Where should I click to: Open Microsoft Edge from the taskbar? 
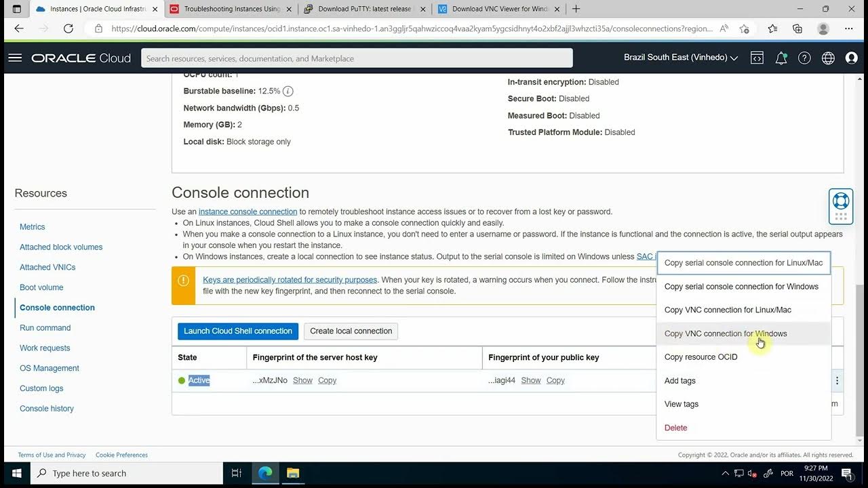(x=265, y=473)
